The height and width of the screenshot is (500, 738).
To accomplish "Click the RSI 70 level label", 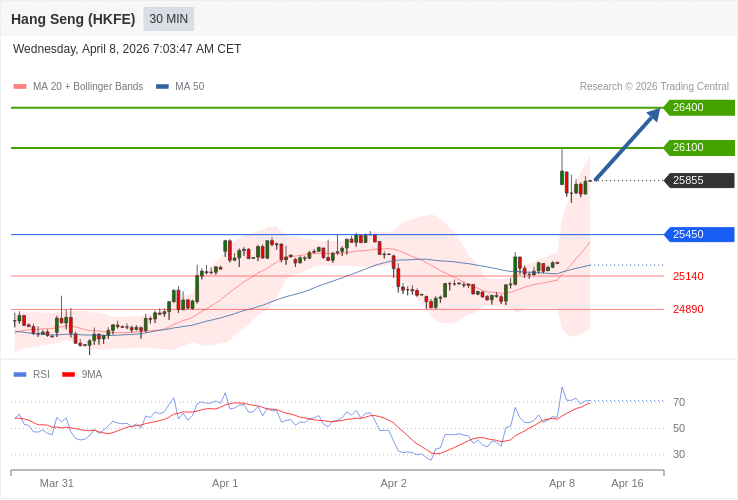I will pyautogui.click(x=679, y=402).
